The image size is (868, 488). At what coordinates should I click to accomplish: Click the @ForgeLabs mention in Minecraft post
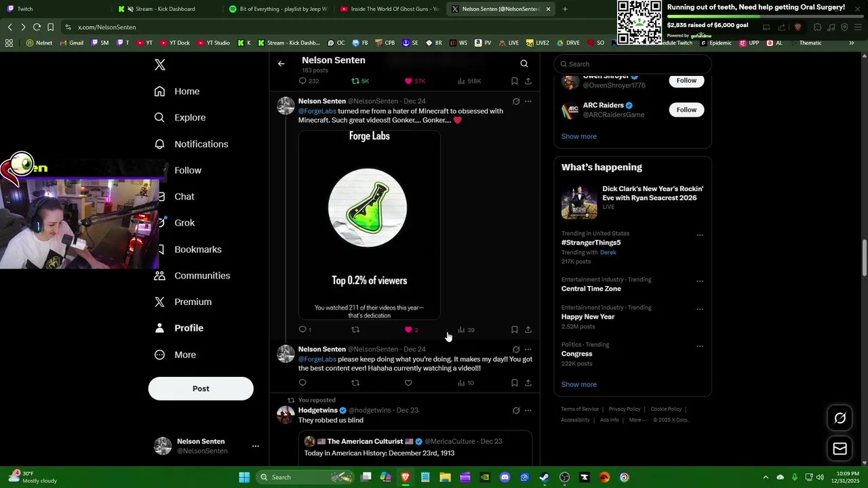click(317, 111)
